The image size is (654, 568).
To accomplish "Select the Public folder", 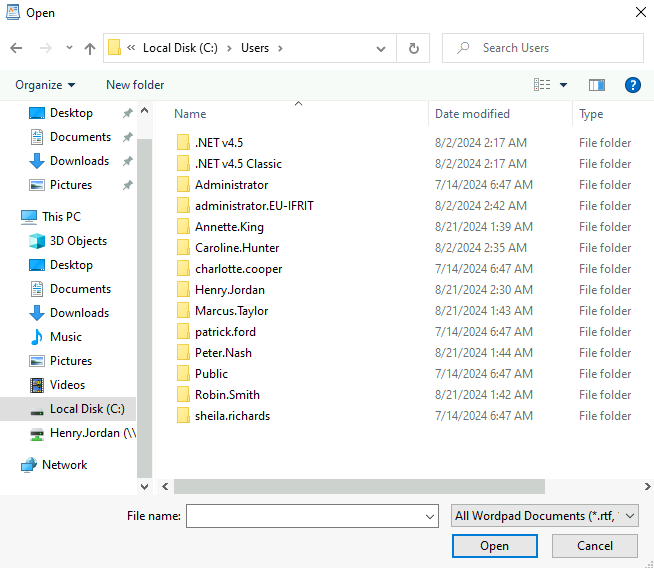I will click(211, 374).
